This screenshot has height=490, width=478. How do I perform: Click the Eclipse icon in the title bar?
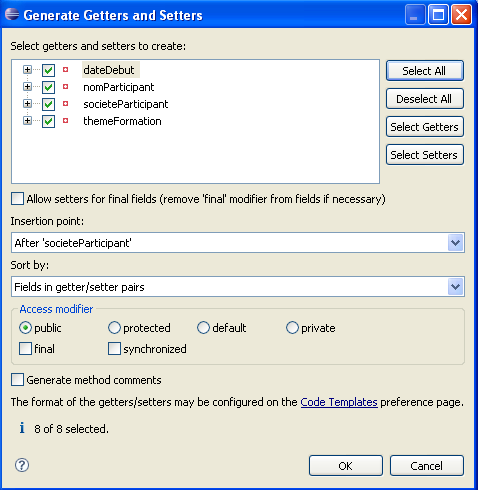pyautogui.click(x=12, y=14)
